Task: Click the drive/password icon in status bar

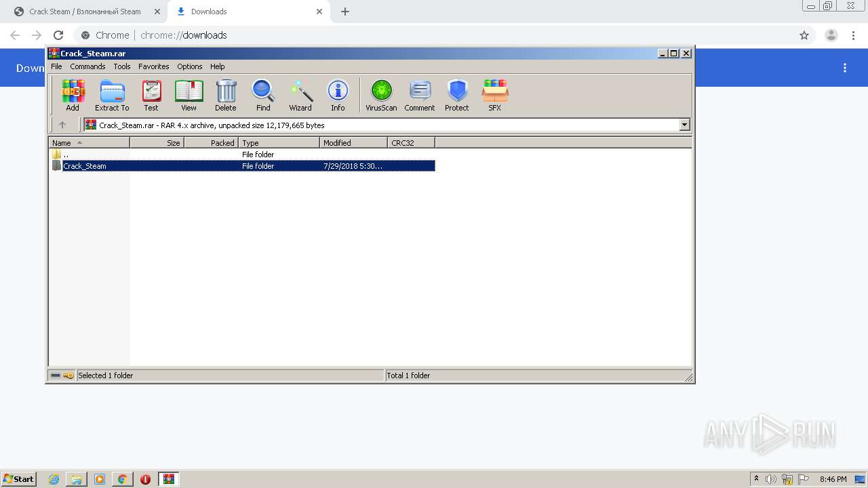Action: (x=62, y=375)
